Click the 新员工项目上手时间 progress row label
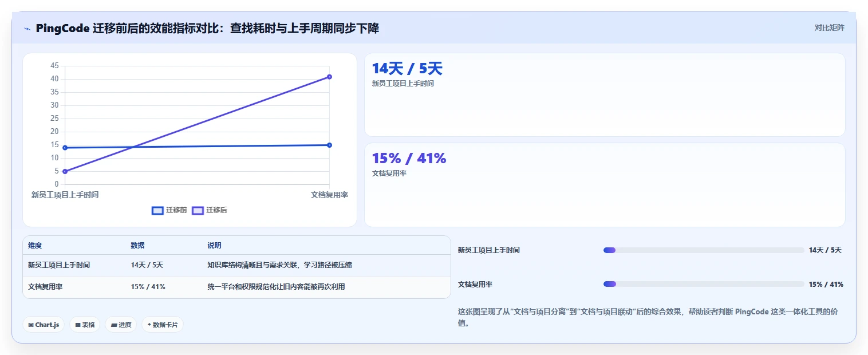 pyautogui.click(x=489, y=250)
